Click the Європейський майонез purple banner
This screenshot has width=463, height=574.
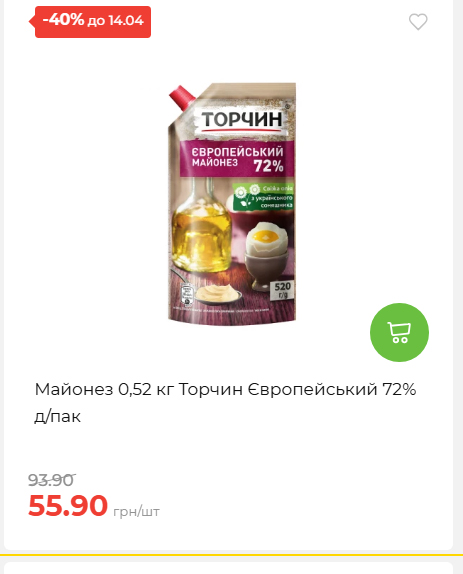[x=237, y=159]
